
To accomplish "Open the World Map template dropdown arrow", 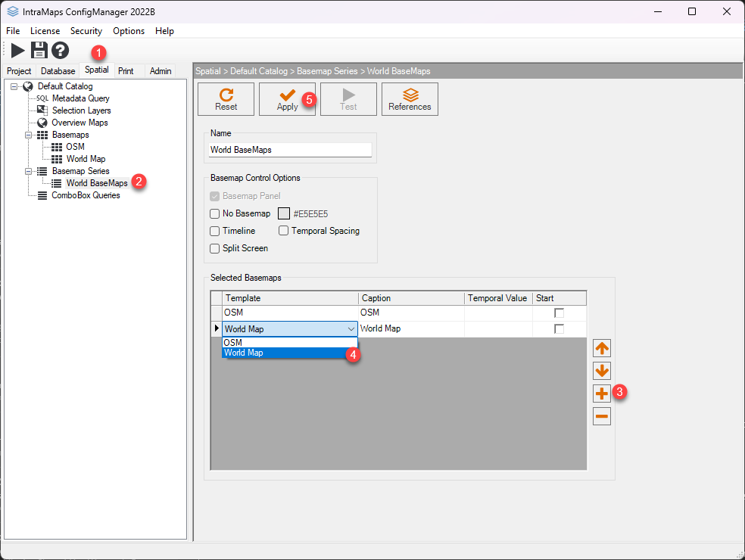I will 351,329.
